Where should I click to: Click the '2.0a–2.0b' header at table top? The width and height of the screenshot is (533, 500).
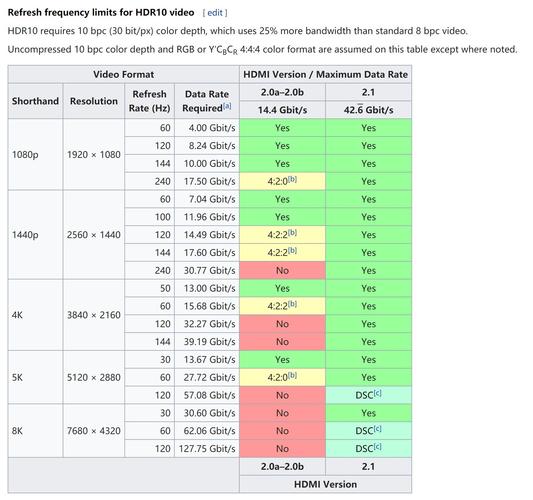pos(282,92)
